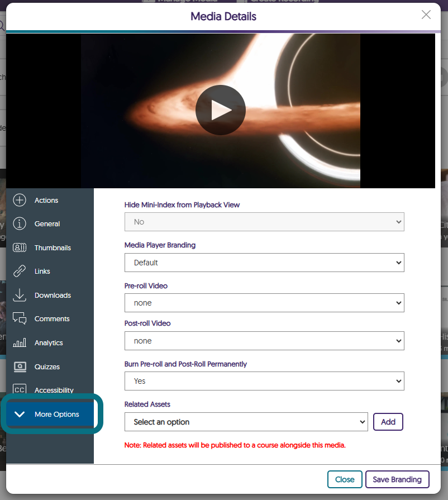This screenshot has height=500, width=448.
Task: Click the Links chain icon
Action: (20, 271)
